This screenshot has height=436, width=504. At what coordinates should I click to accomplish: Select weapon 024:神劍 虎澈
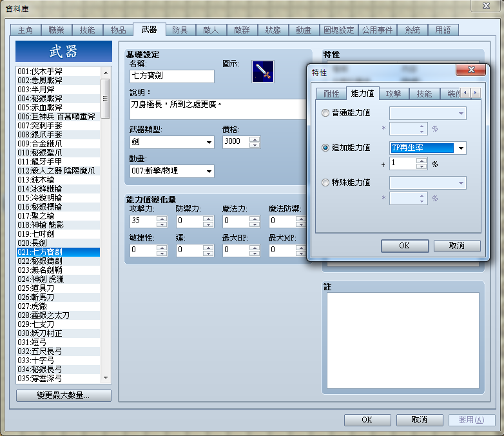58,279
